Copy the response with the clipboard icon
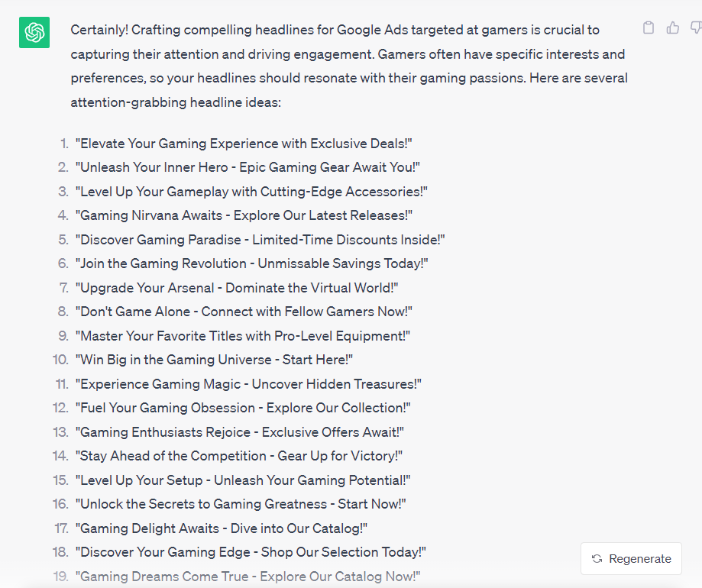702x588 pixels. (x=649, y=28)
